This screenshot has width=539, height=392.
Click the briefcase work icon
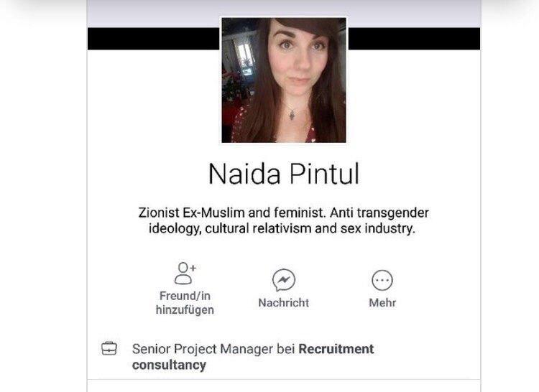[109, 349]
